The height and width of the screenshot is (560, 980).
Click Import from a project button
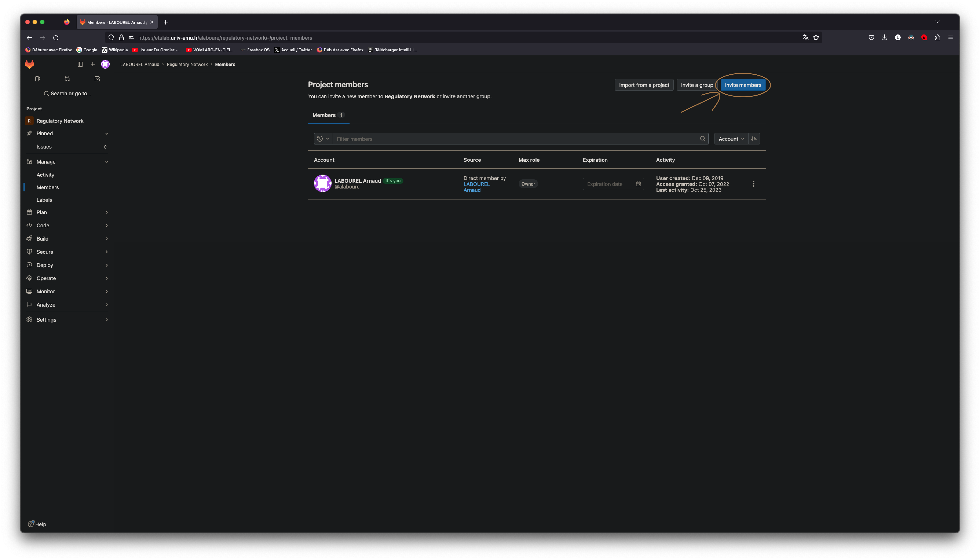pos(644,85)
